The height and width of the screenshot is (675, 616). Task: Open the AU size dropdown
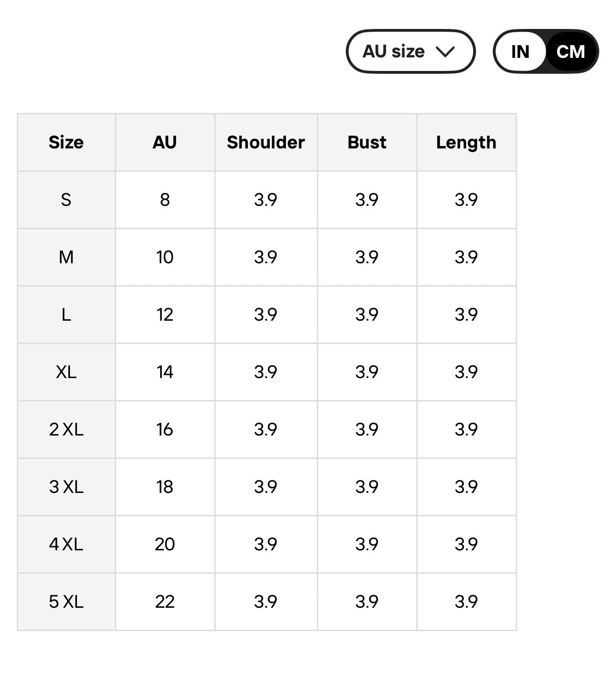(x=410, y=51)
